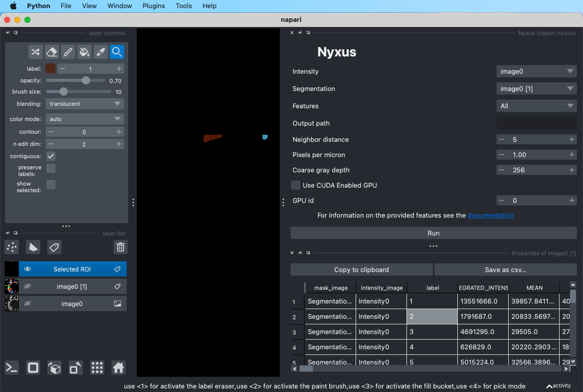
Task: Open the File menu
Action: (x=66, y=6)
